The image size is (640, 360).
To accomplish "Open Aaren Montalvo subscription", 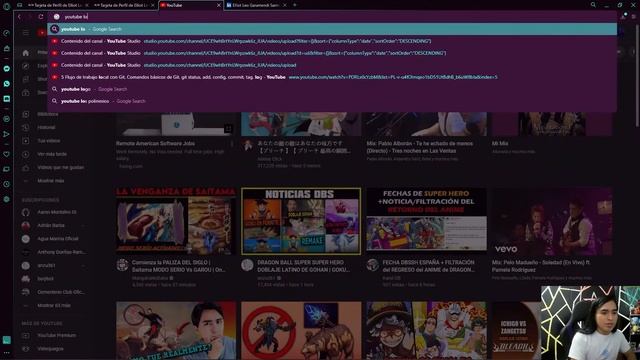I will click(57, 212).
